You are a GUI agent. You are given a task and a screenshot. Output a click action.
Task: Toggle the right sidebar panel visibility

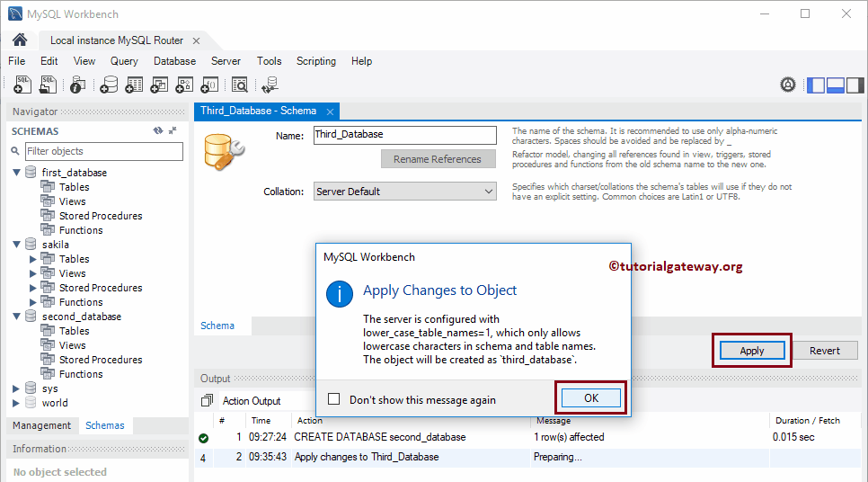pyautogui.click(x=855, y=85)
